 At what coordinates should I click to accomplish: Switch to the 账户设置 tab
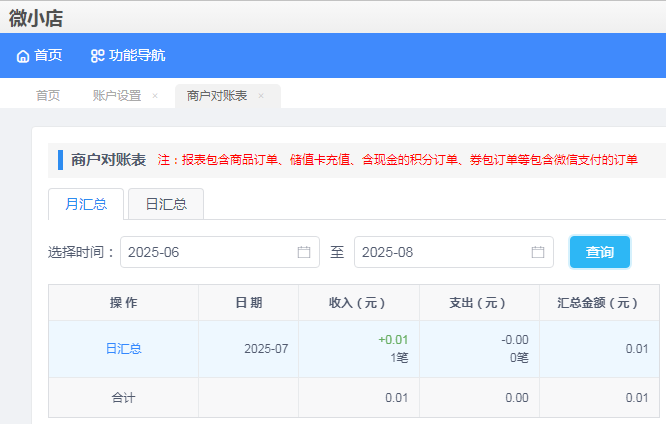[117, 96]
